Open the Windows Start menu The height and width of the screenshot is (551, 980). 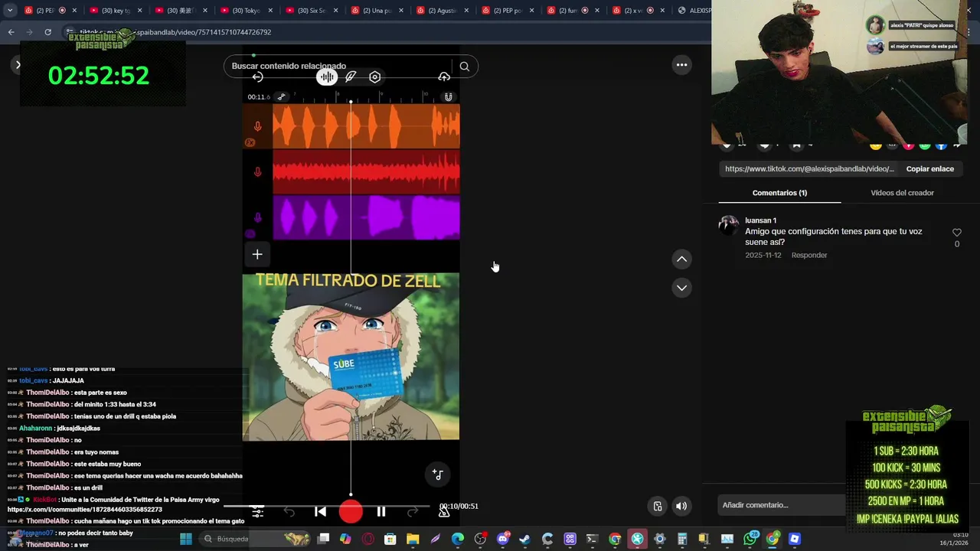[185, 539]
